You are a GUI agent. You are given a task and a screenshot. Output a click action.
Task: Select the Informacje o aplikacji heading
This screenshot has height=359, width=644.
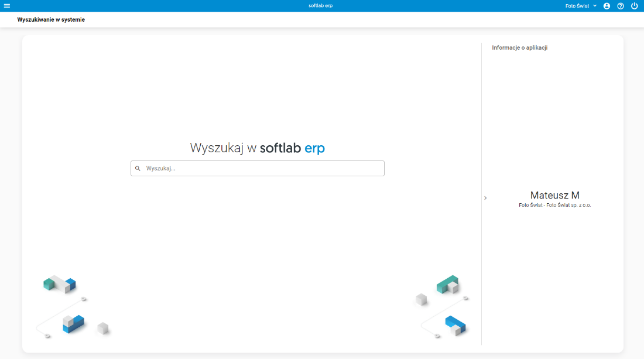click(519, 47)
